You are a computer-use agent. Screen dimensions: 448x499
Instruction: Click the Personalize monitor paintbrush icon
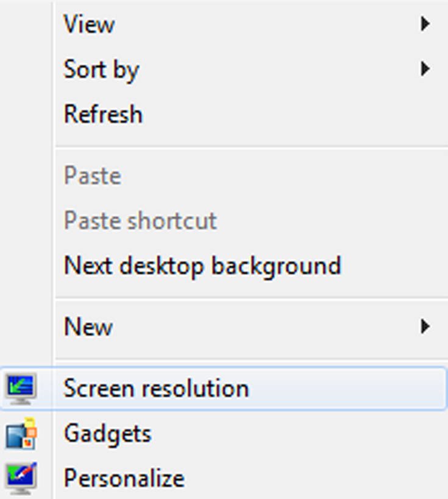[21, 478]
